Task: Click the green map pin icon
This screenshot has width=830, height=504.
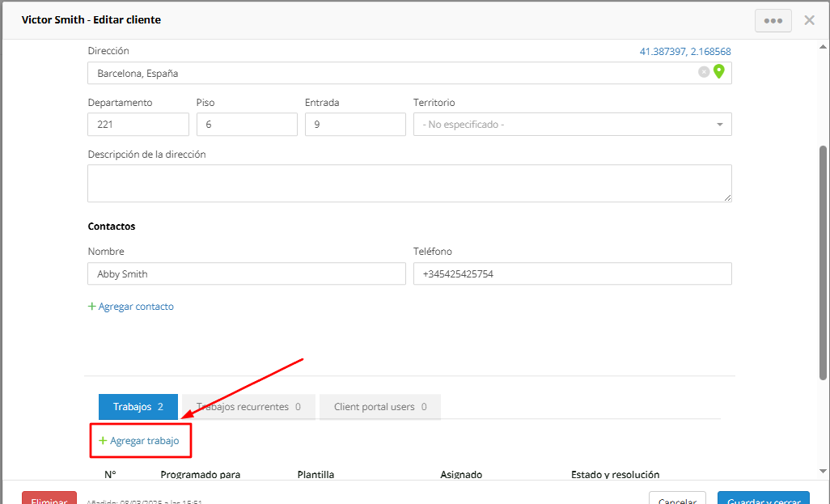Action: pyautogui.click(x=718, y=71)
